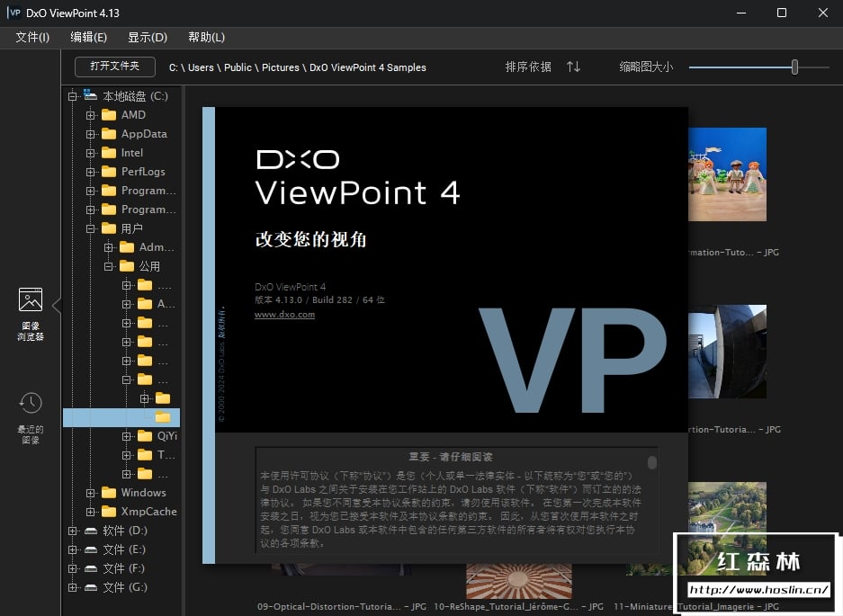Select the QiYi folder icon

click(145, 436)
